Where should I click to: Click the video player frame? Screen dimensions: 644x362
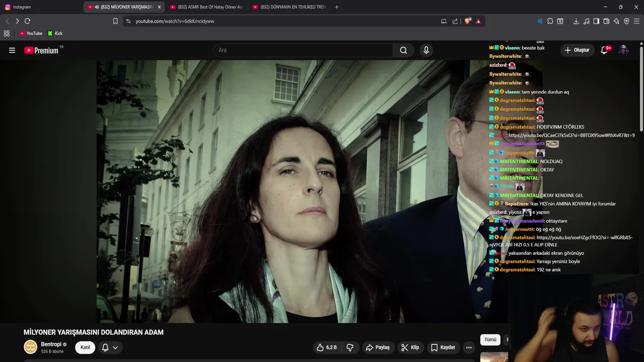(302, 192)
